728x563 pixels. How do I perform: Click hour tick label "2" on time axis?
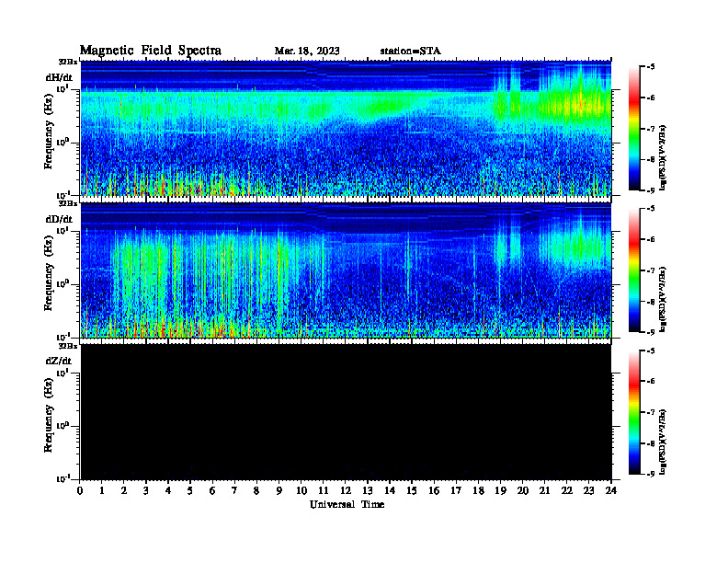[x=124, y=491]
